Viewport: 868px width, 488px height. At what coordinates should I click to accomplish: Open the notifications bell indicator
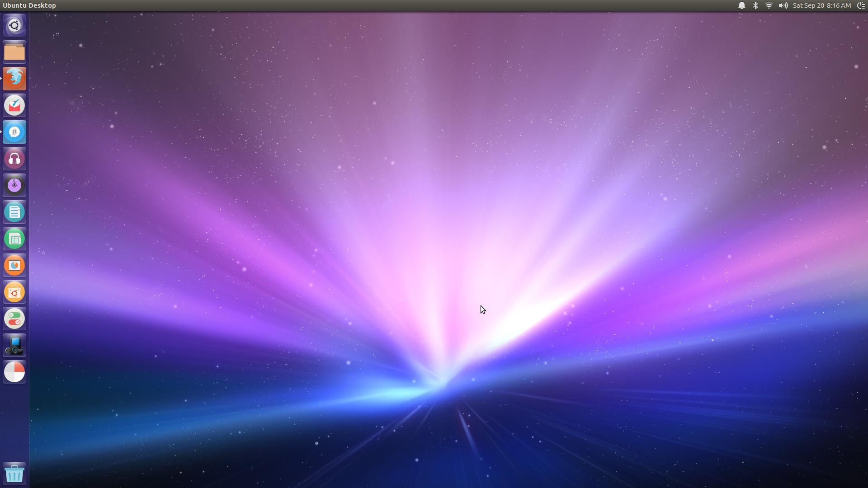point(742,5)
